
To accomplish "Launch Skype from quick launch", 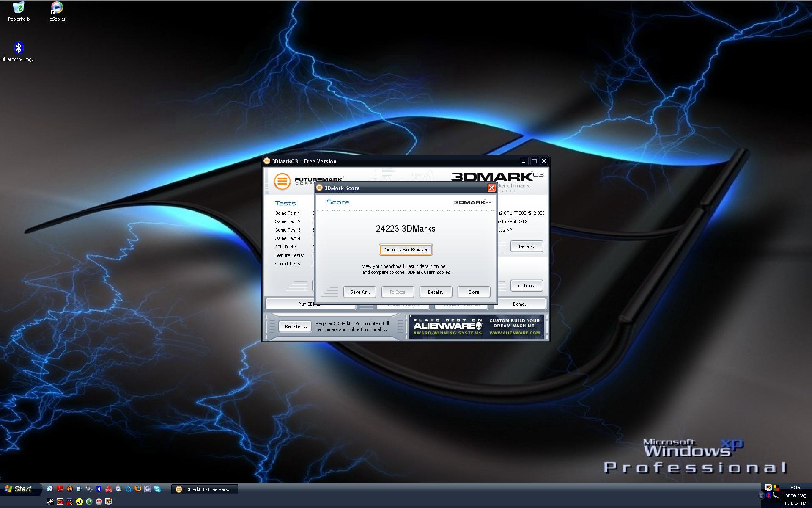I will click(157, 489).
